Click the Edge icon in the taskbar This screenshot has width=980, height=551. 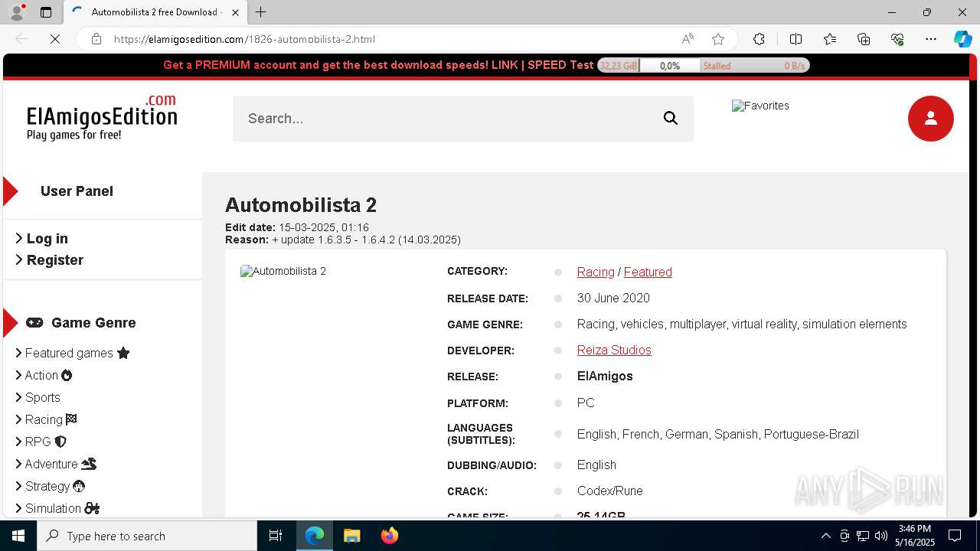tap(315, 536)
